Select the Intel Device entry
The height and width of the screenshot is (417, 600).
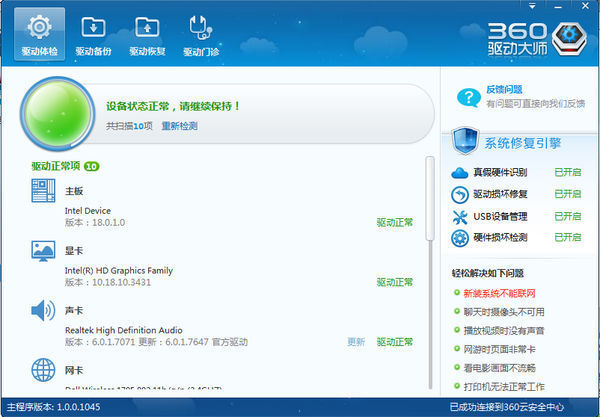tap(88, 211)
